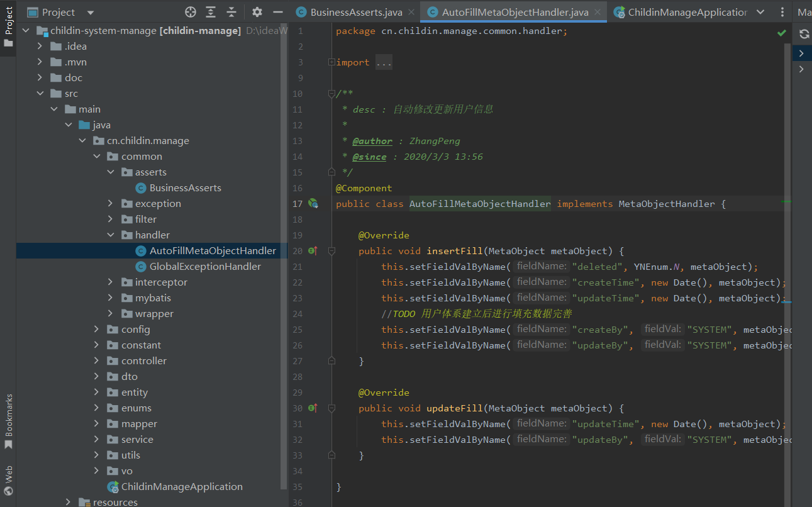
Task: Click fold end marker on line 27
Action: [331, 361]
